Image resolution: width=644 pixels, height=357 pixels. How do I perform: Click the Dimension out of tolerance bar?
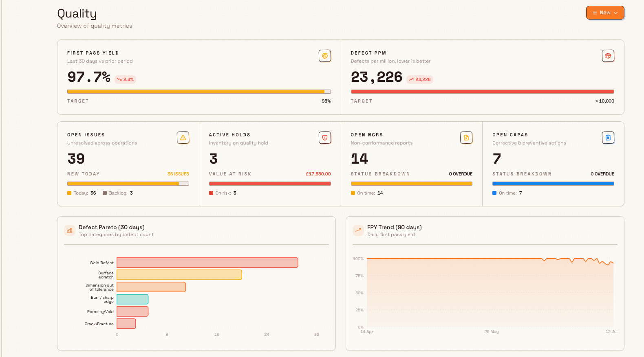(x=151, y=287)
